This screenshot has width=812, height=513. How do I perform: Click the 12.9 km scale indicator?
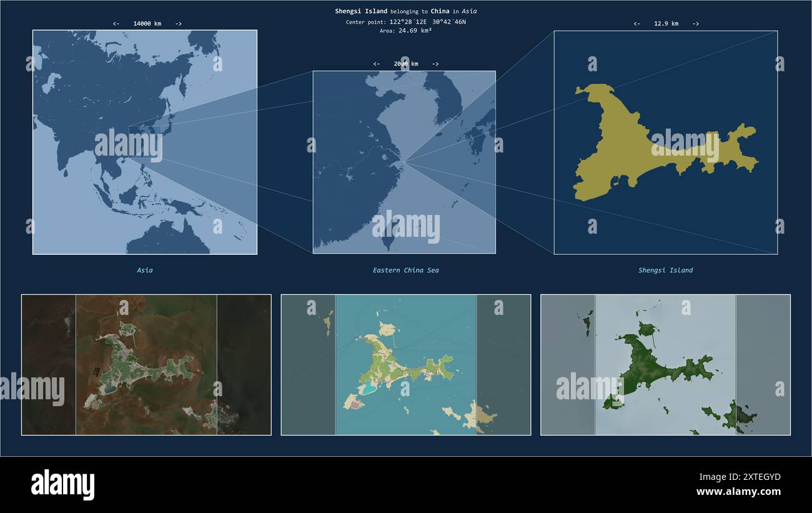tap(666, 24)
